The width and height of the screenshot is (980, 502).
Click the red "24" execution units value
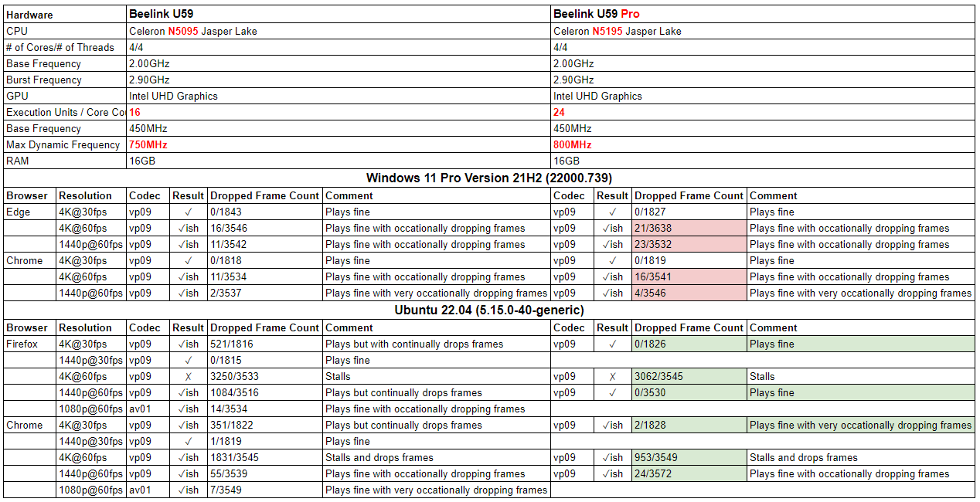tap(560, 113)
